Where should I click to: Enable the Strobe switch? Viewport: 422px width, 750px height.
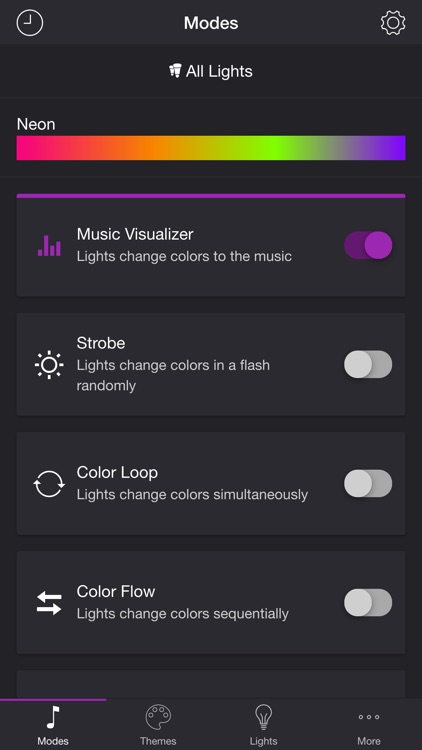tap(368, 364)
